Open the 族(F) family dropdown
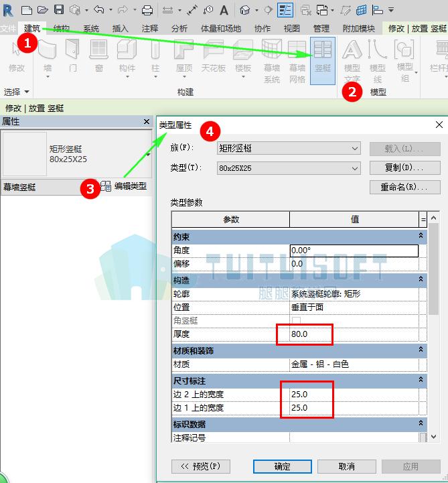The image size is (448, 483). click(289, 149)
